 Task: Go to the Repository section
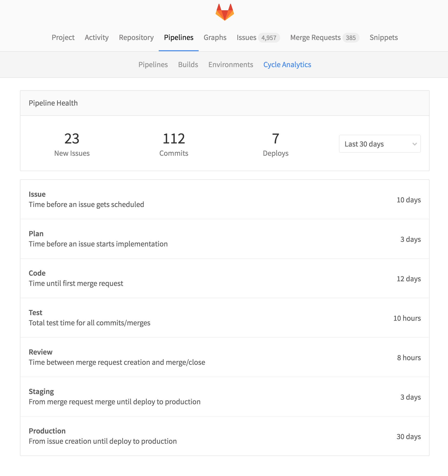coord(136,37)
